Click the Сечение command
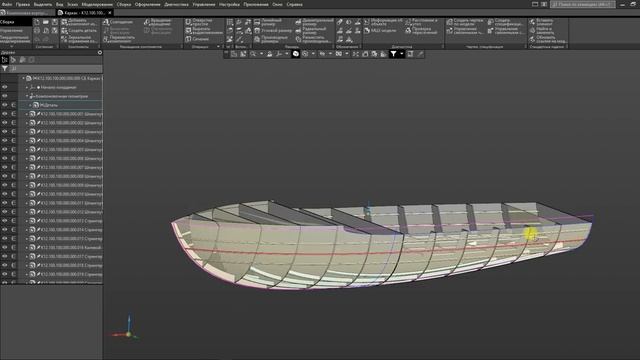 pyautogui.click(x=198, y=39)
